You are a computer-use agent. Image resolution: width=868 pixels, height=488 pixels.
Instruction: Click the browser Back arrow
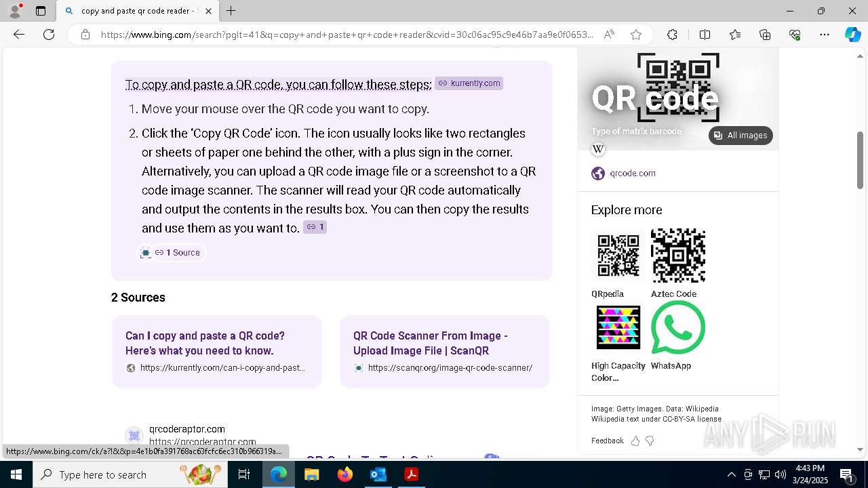pos(19,35)
